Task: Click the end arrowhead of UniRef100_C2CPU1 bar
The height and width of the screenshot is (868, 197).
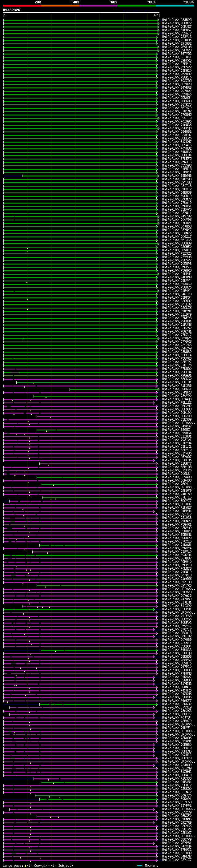Action: point(154,609)
